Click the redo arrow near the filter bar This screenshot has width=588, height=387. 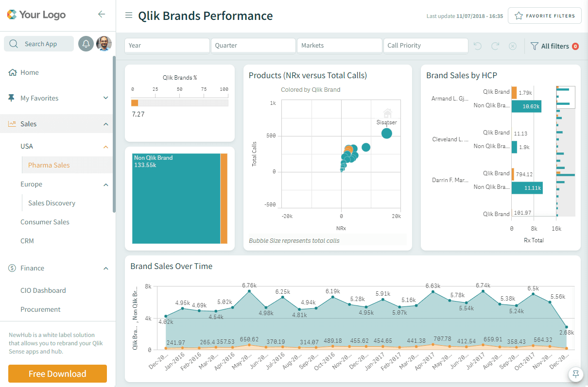tap(495, 46)
